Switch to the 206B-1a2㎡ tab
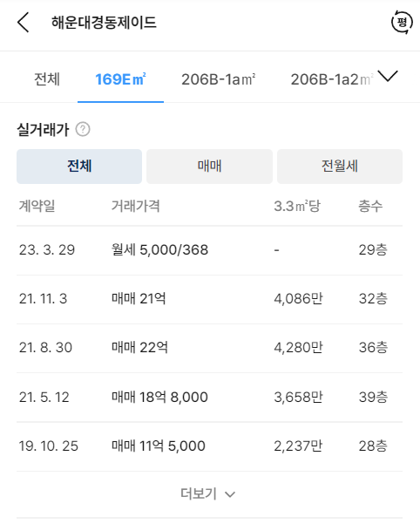The width and height of the screenshot is (420, 524). [x=332, y=79]
